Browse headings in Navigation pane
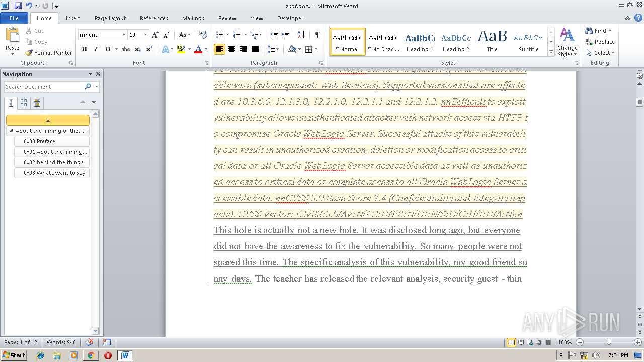 (11, 103)
